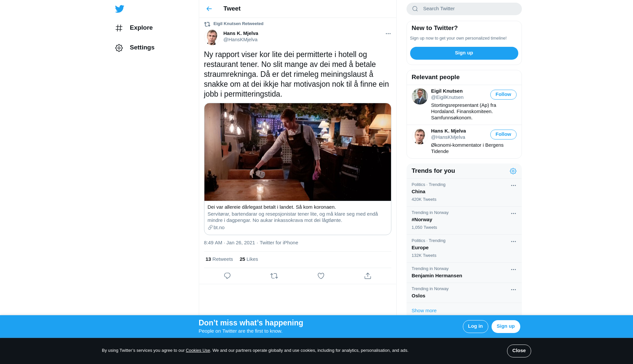Click the Explore hashtag icon
The width and height of the screenshot is (633, 364).
119,28
